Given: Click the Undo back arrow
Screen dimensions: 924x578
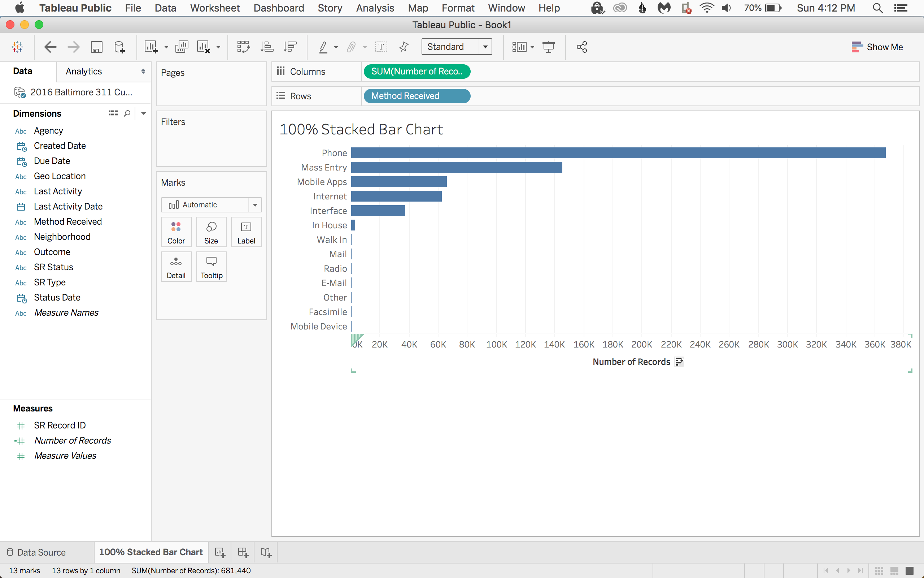Looking at the screenshot, I should coord(51,47).
